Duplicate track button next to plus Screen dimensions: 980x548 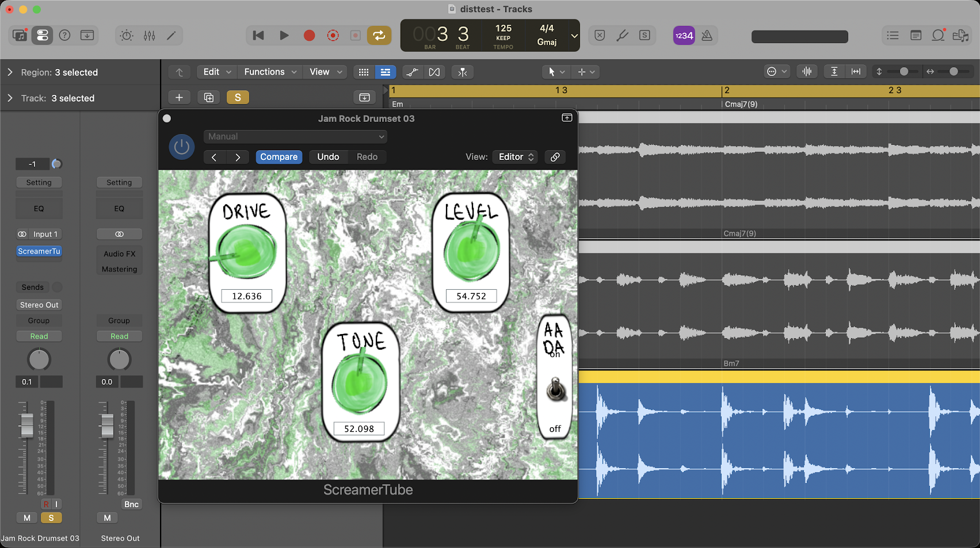coord(209,98)
